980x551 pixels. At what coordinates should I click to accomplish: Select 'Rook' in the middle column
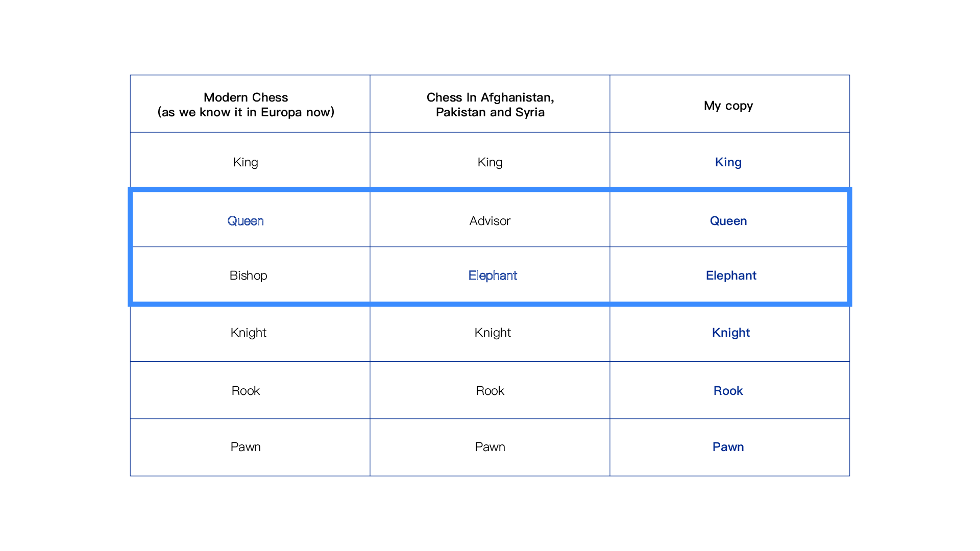(x=490, y=391)
